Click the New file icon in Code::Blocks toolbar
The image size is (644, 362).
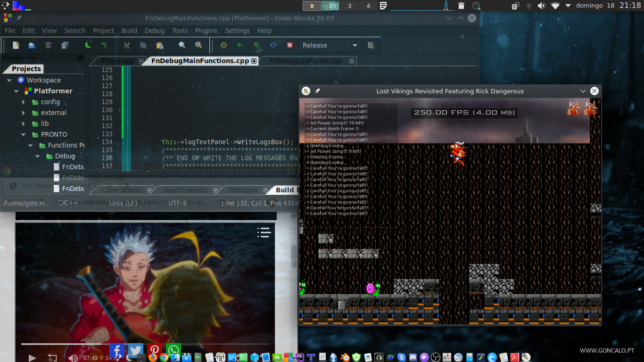point(16,45)
